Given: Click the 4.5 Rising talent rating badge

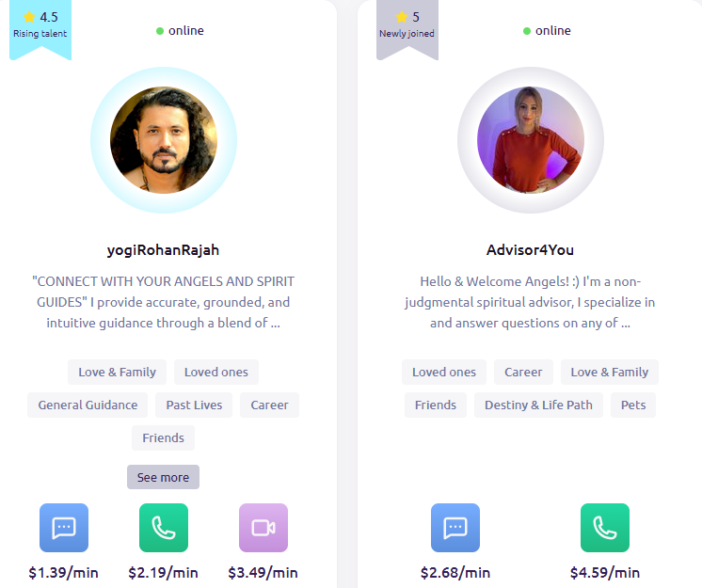Looking at the screenshot, I should click(40, 27).
